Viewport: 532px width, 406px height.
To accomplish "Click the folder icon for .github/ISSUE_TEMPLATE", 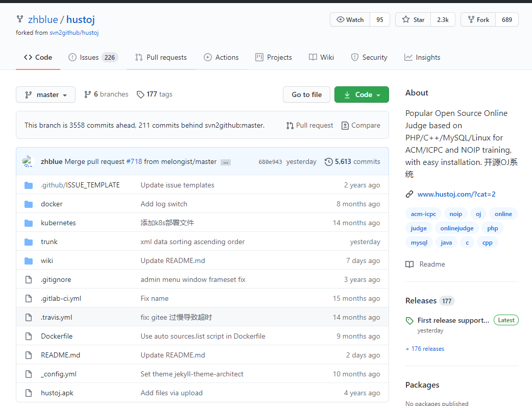I will pos(29,185).
